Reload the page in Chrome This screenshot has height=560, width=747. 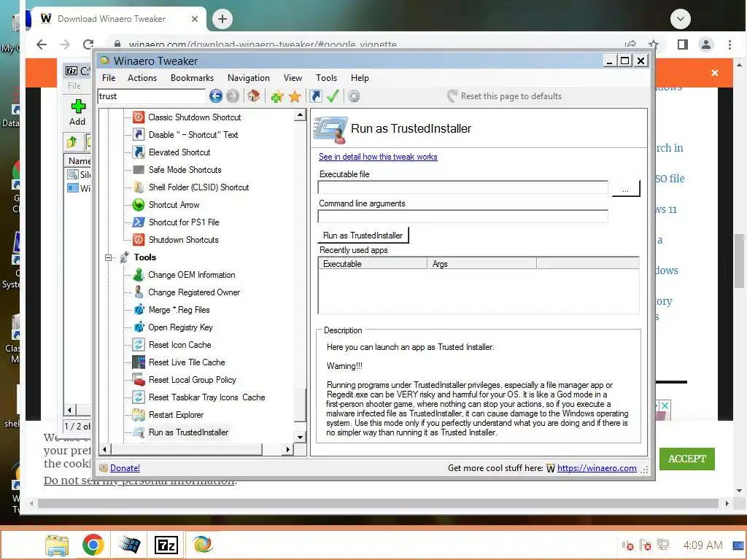tap(88, 44)
